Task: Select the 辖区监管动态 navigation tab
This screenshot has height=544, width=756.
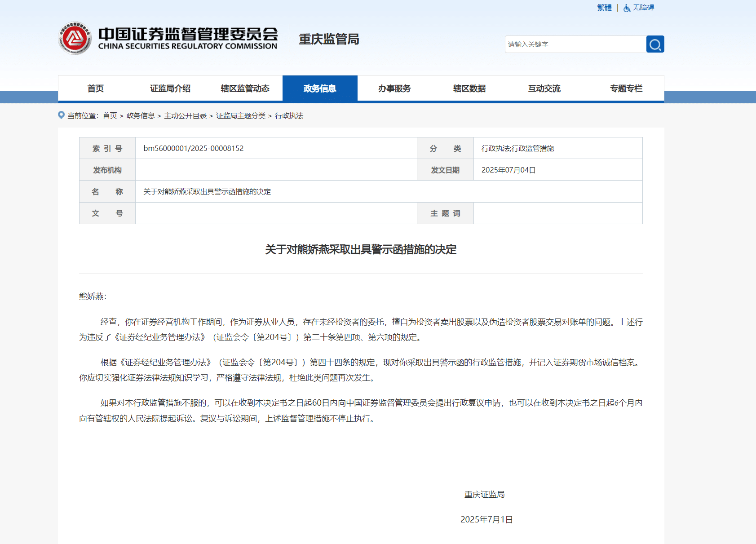Action: pyautogui.click(x=244, y=88)
